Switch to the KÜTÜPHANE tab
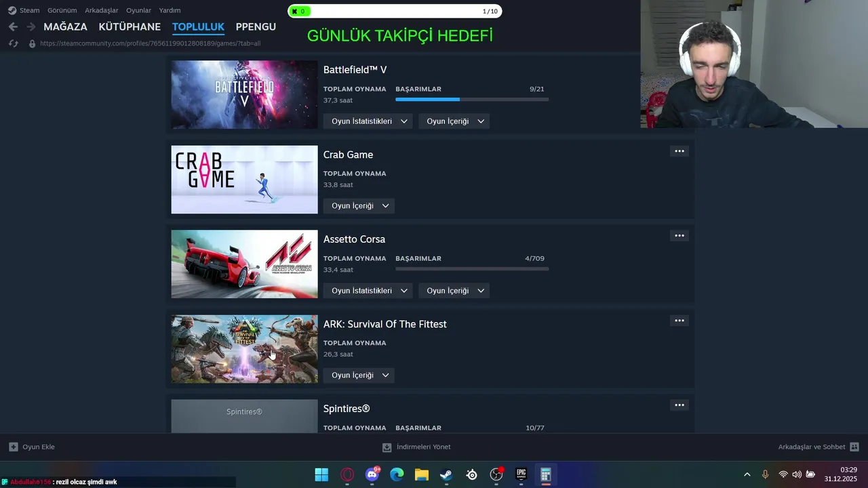 (130, 26)
